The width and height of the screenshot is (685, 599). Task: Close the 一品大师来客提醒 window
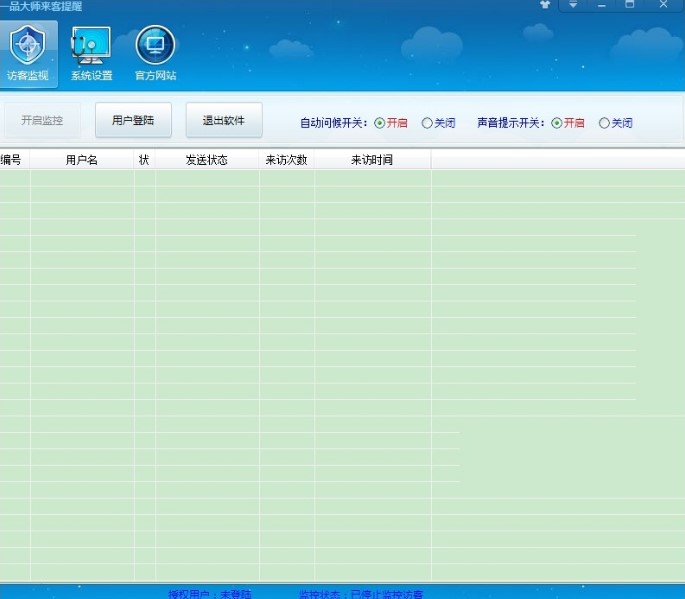coord(663,5)
